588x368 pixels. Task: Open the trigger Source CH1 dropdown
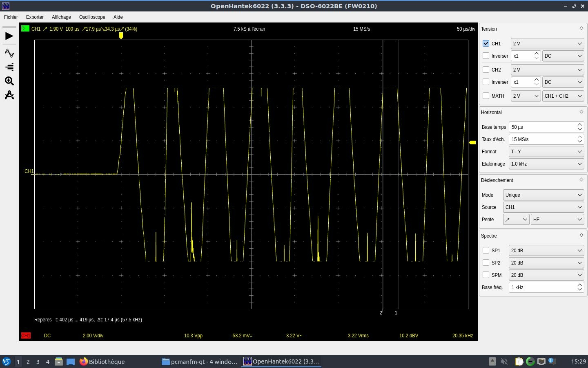(543, 207)
